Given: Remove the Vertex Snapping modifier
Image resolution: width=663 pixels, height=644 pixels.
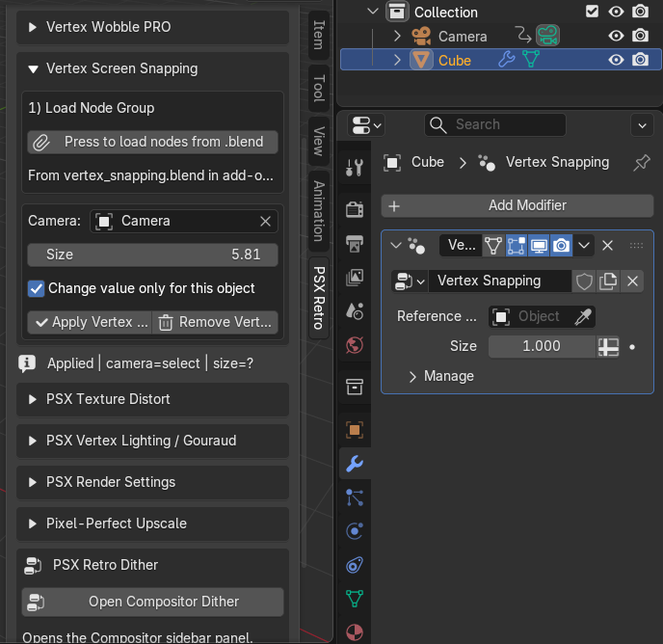Looking at the screenshot, I should [608, 246].
